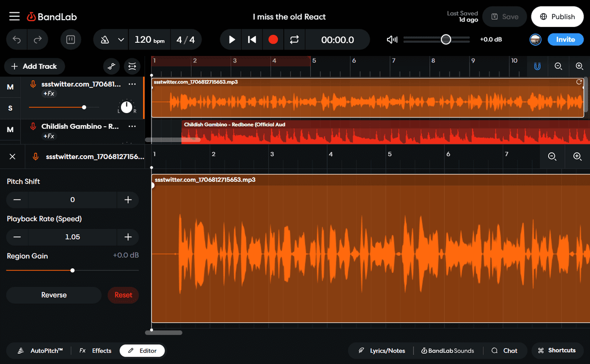
Task: Add a new track
Action: point(34,66)
